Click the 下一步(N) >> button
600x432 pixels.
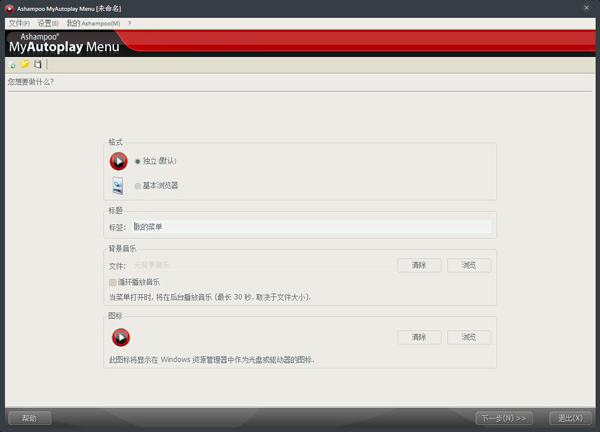(x=504, y=418)
